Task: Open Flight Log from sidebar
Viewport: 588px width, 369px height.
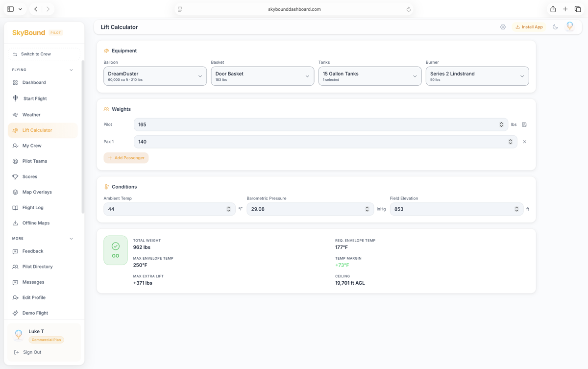Action: 33,207
